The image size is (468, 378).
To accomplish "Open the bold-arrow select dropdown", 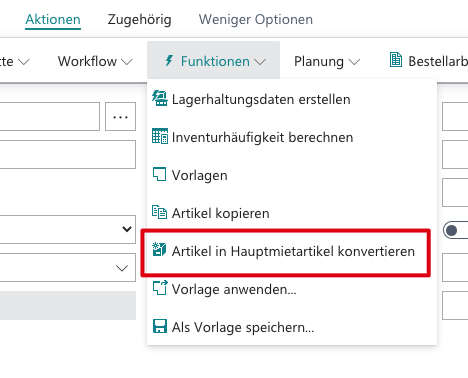I will click(x=68, y=229).
